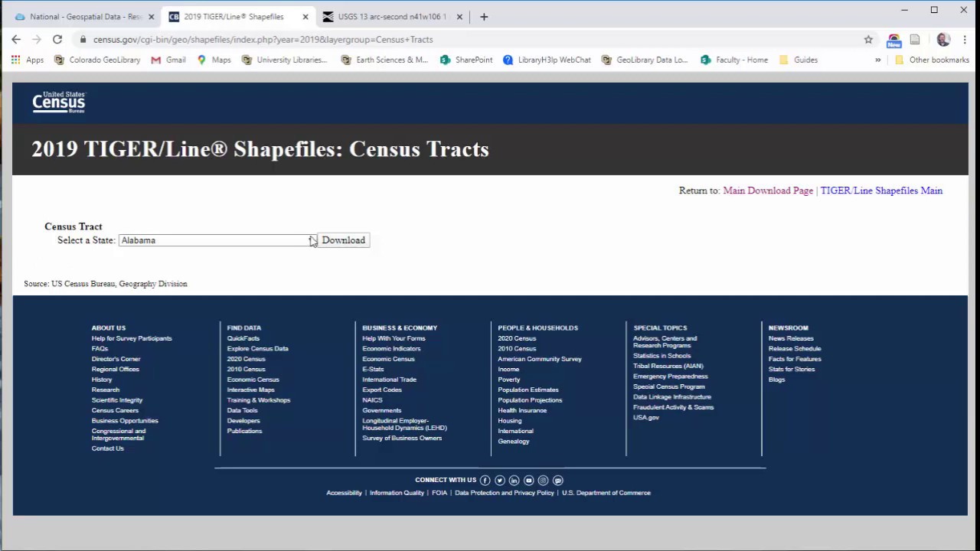This screenshot has height=551, width=980.
Task: Open Census Facebook page icon
Action: click(x=485, y=481)
